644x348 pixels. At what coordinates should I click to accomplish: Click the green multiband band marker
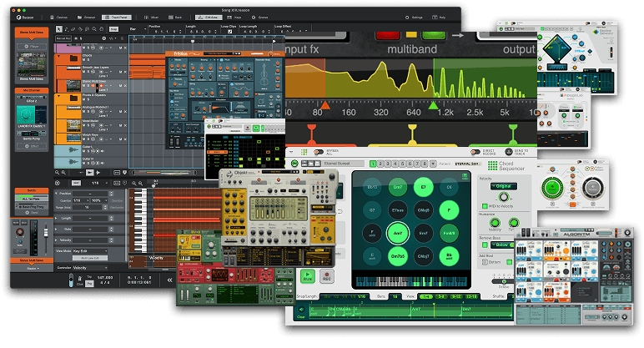pyautogui.click(x=513, y=134)
